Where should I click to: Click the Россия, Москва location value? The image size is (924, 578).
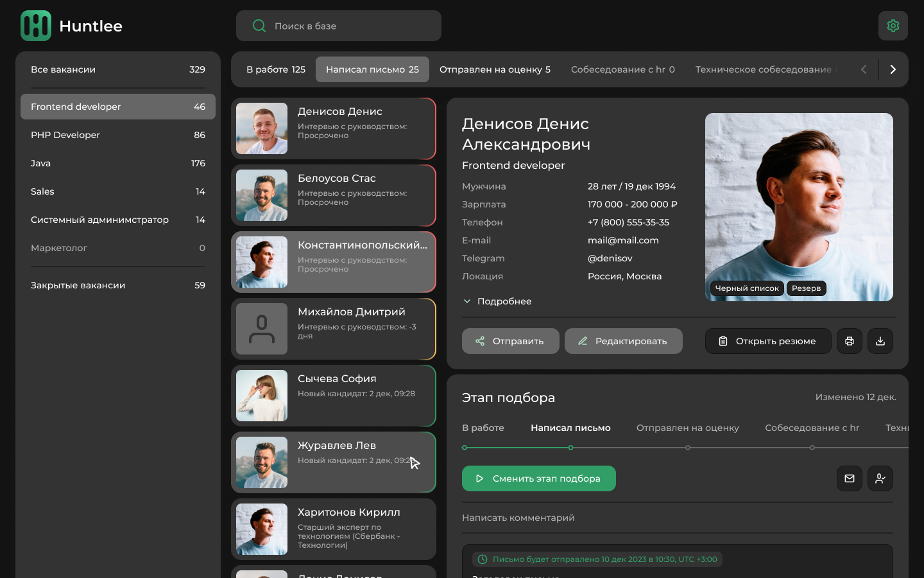pos(624,276)
